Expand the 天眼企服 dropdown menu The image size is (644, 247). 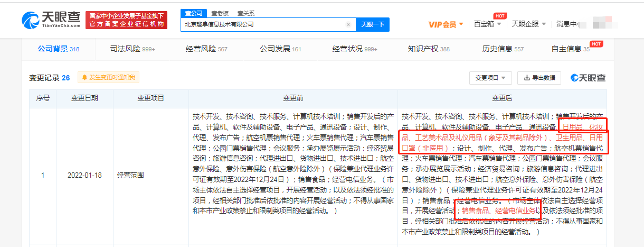(x=528, y=24)
